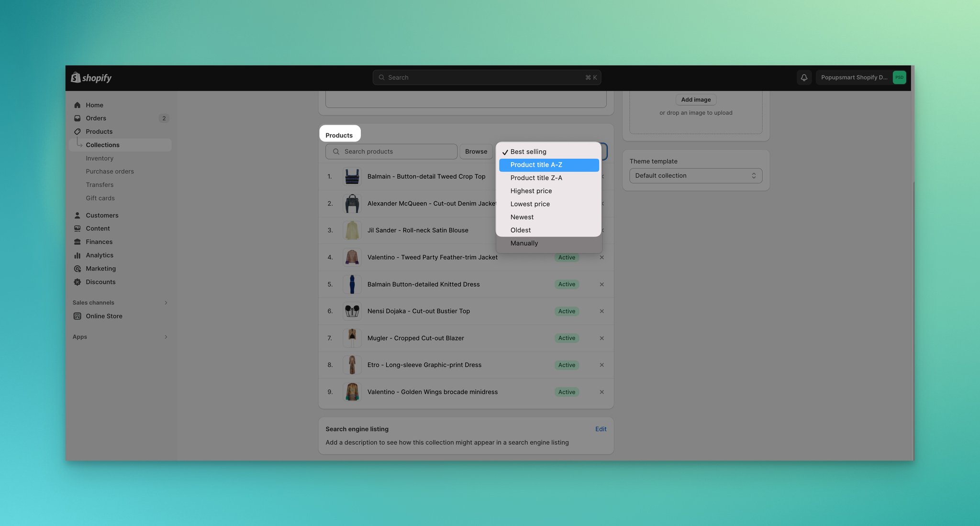Open the notifications bell
Screen dimensions: 980x526
[804, 77]
